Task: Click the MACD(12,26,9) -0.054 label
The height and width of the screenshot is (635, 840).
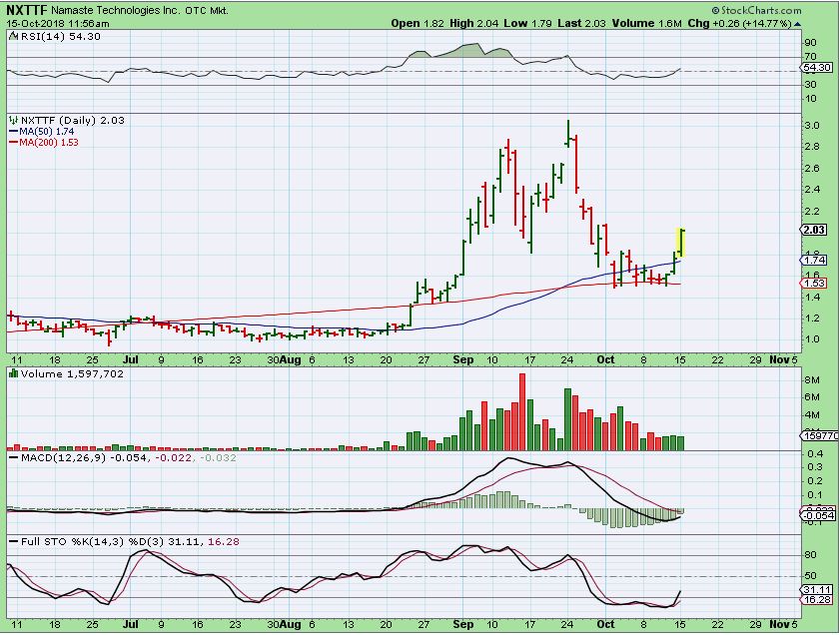Action: pos(83,457)
